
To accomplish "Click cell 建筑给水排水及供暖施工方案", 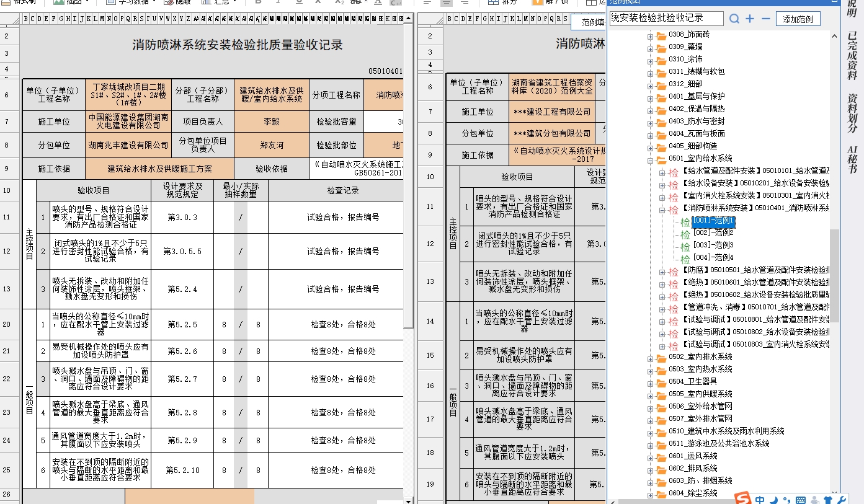I will click(x=160, y=169).
